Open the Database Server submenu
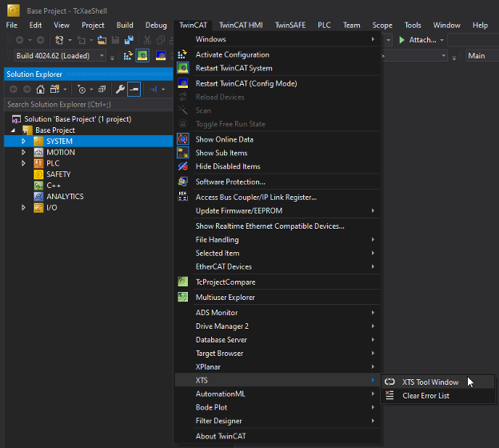Image resolution: width=499 pixels, height=448 pixels. [x=277, y=340]
